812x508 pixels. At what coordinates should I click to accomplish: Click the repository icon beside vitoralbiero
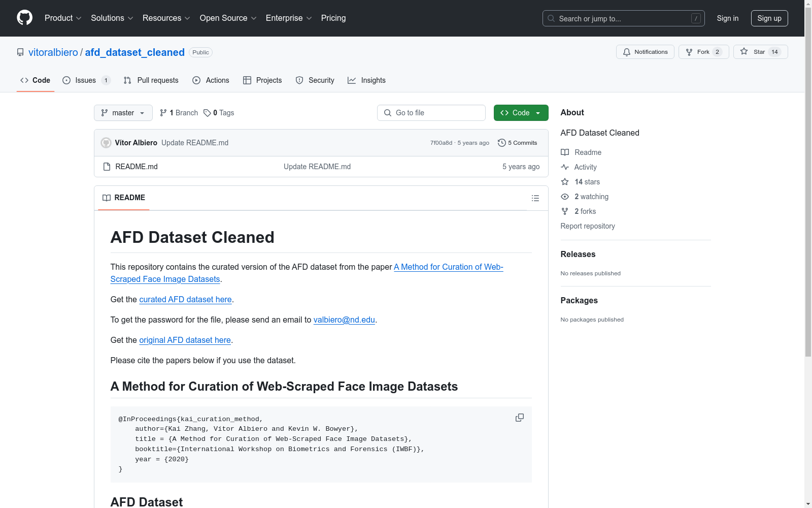click(x=20, y=52)
